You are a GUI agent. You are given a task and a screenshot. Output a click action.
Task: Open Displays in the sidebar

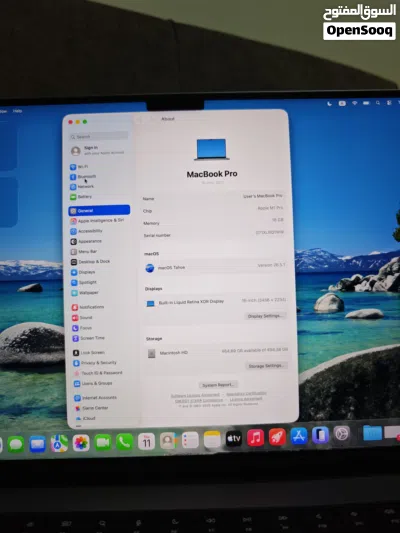[83, 272]
